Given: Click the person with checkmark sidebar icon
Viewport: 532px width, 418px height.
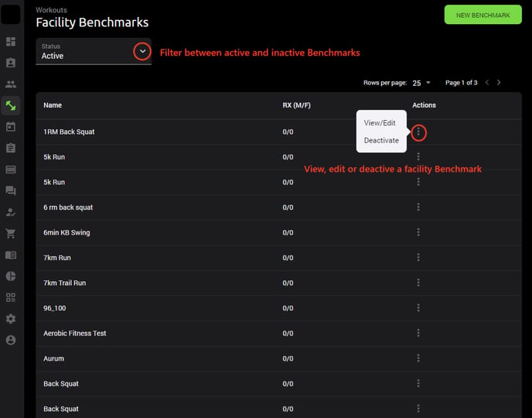Looking at the screenshot, I should (11, 212).
